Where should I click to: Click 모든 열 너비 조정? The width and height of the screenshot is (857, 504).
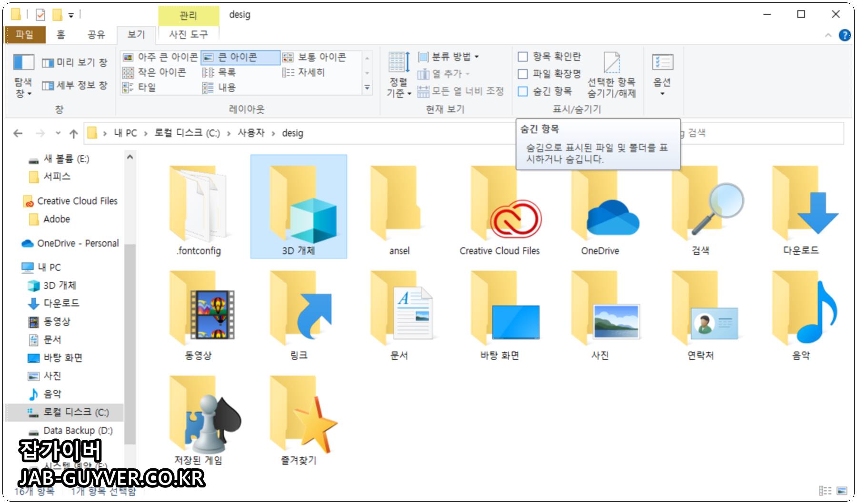(460, 91)
